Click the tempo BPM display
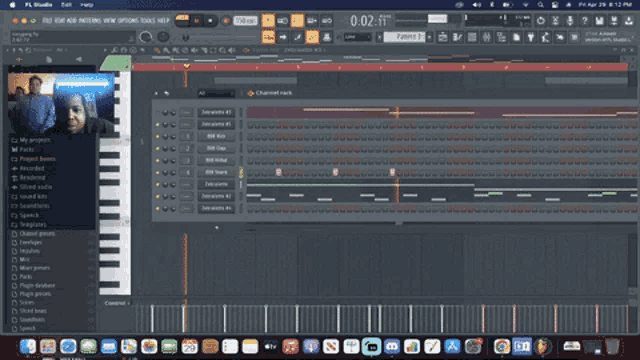This screenshot has height=360, width=640. (245, 21)
